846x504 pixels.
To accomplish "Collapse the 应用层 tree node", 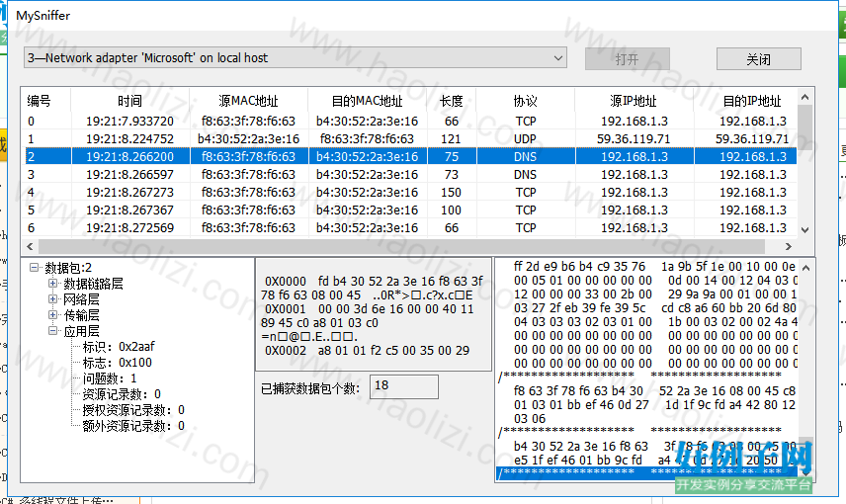I will click(53, 331).
